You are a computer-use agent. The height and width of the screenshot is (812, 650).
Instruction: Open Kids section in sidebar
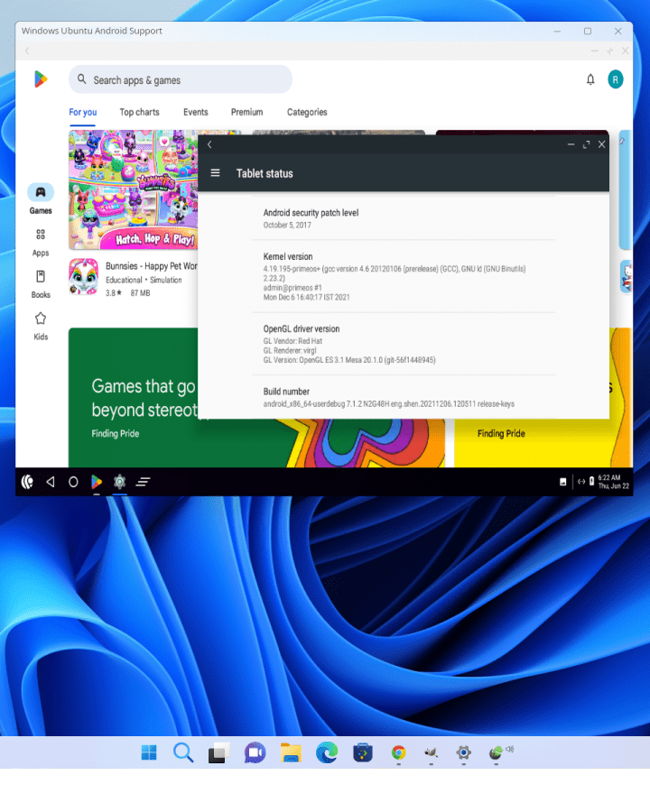(x=41, y=326)
